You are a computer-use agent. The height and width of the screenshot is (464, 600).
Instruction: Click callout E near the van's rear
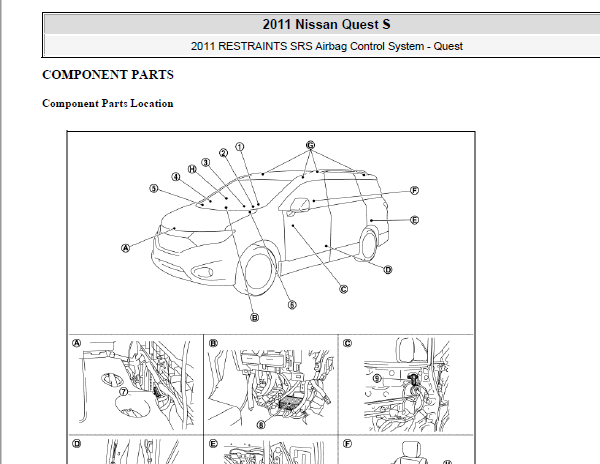[x=414, y=220]
